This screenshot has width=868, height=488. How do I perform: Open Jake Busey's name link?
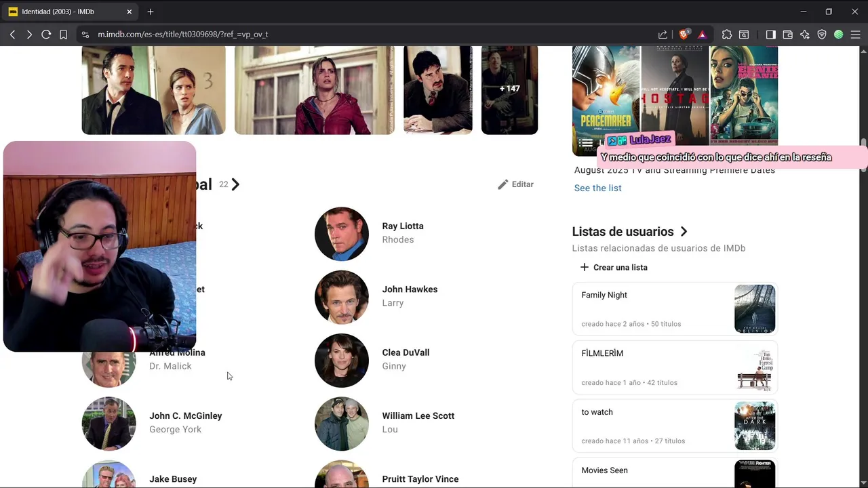[x=173, y=479]
